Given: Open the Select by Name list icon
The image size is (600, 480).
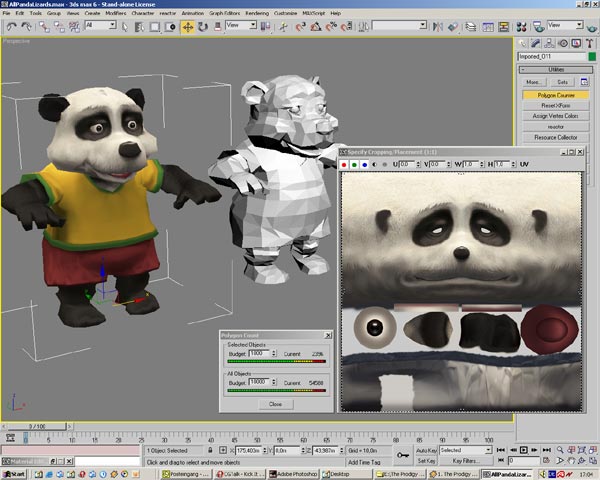Looking at the screenshot, I should coord(139,26).
